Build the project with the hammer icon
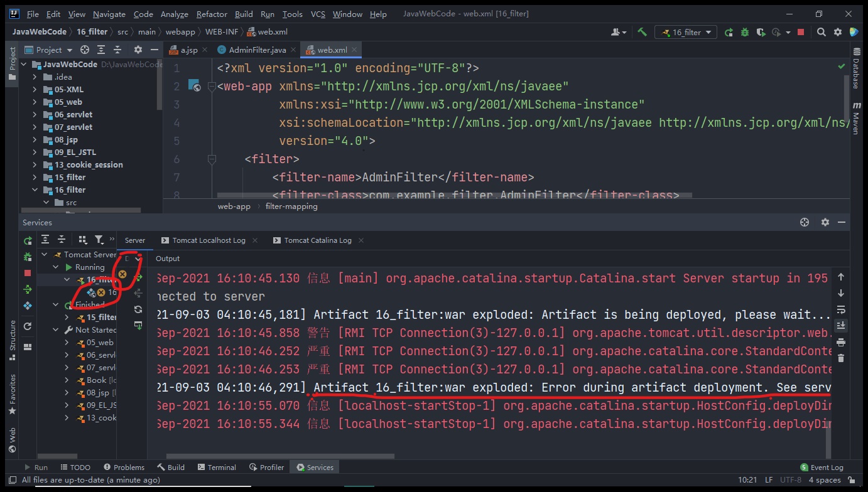 642,31
